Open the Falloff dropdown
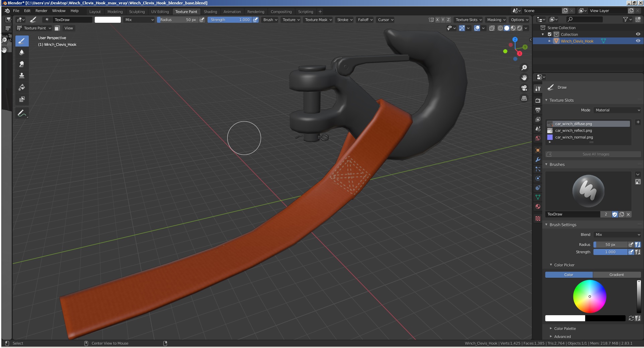The height and width of the screenshot is (348, 644). tap(366, 20)
